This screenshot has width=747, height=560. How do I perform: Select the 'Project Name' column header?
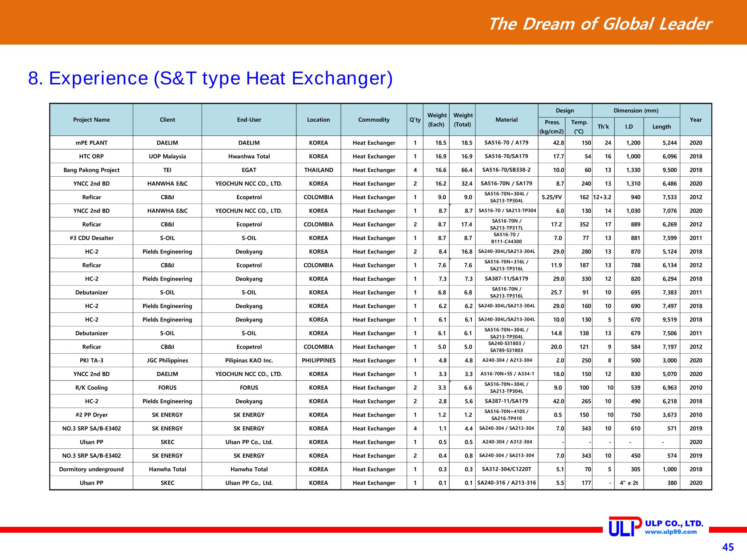[91, 120]
